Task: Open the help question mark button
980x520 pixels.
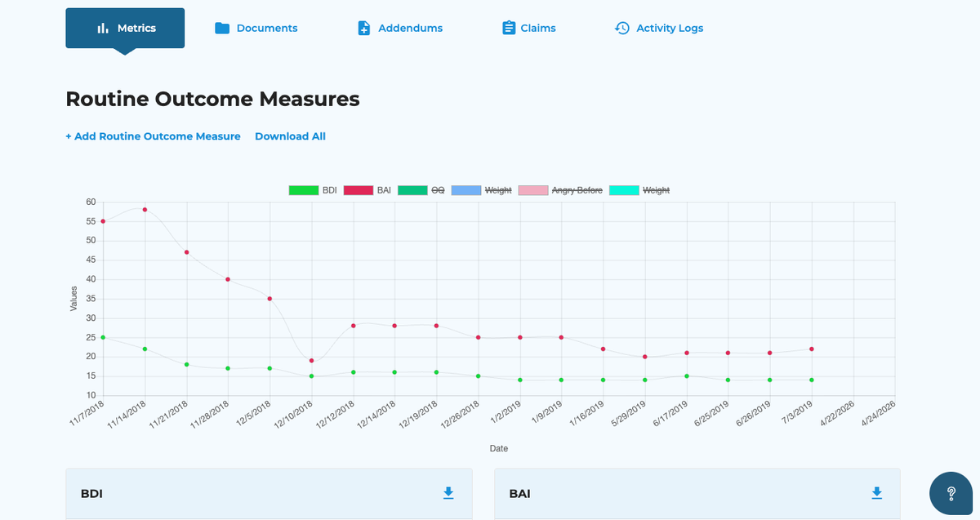Action: tap(951, 494)
